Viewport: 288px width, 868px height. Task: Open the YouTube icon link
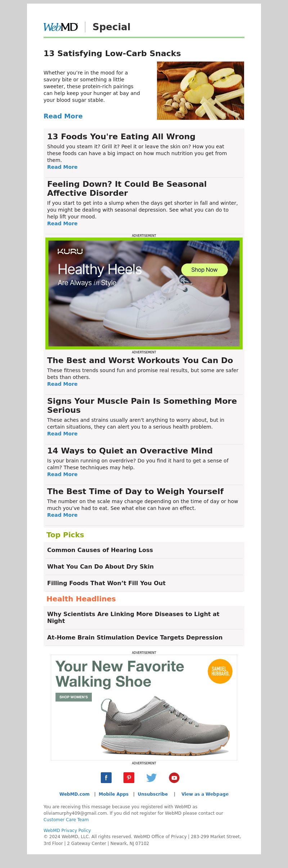point(174,777)
